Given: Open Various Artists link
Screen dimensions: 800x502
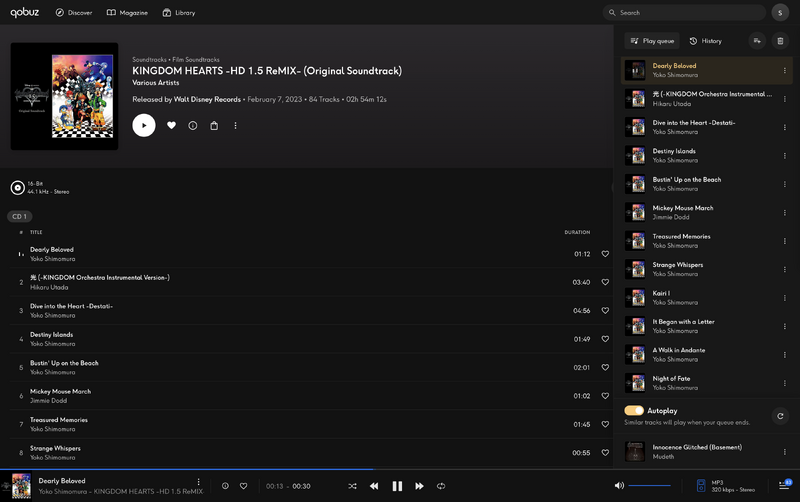Looking at the screenshot, I should 156,83.
